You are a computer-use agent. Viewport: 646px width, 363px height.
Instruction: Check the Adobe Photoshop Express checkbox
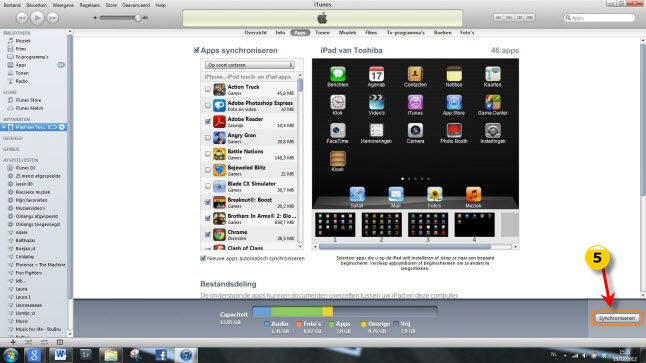(208, 105)
